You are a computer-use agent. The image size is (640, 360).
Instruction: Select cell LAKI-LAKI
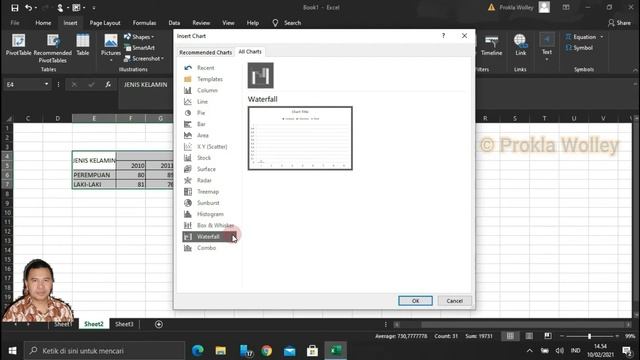(x=94, y=184)
